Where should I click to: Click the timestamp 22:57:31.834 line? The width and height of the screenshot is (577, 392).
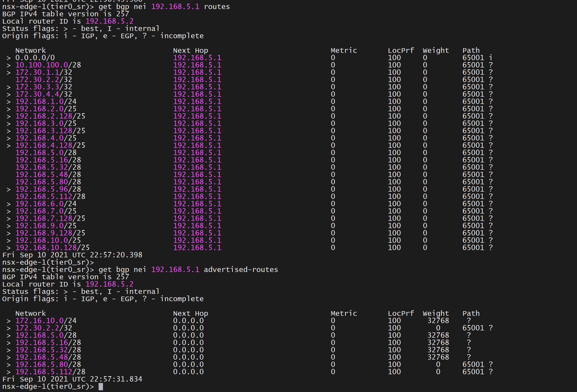[x=72, y=379]
